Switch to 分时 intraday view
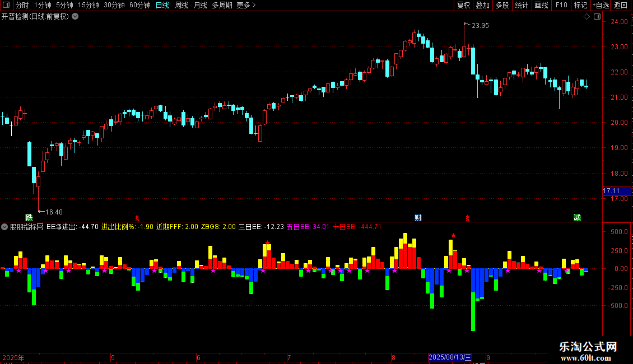This screenshot has height=364, width=633. [x=22, y=5]
